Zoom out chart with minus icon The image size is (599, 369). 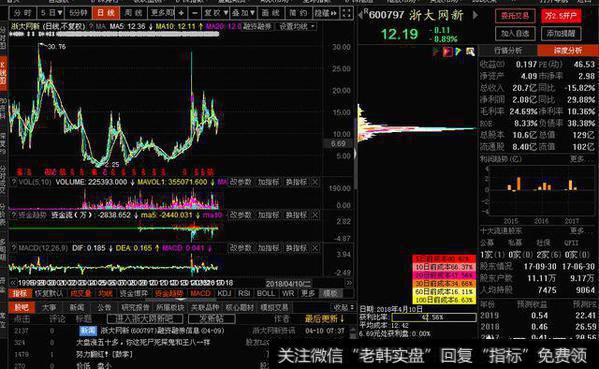point(194,13)
